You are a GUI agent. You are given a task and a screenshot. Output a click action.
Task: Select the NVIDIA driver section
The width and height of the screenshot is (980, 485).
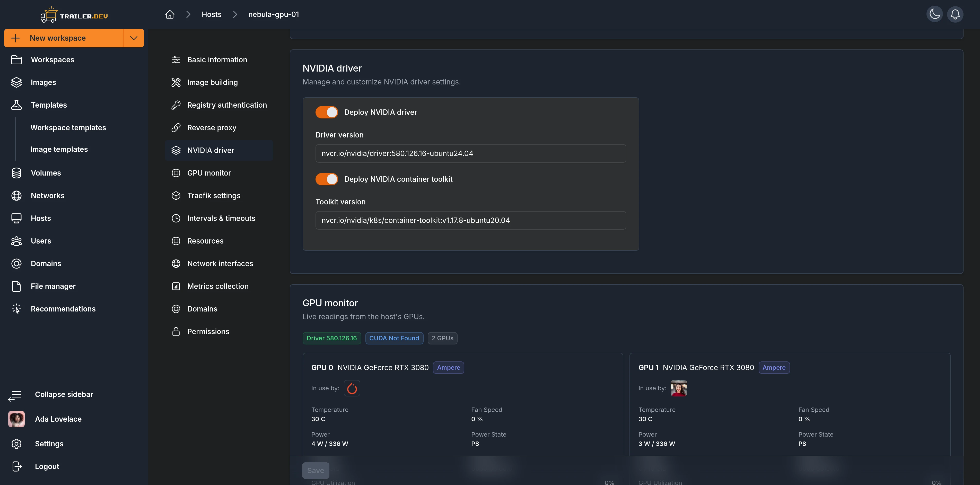pyautogui.click(x=219, y=150)
